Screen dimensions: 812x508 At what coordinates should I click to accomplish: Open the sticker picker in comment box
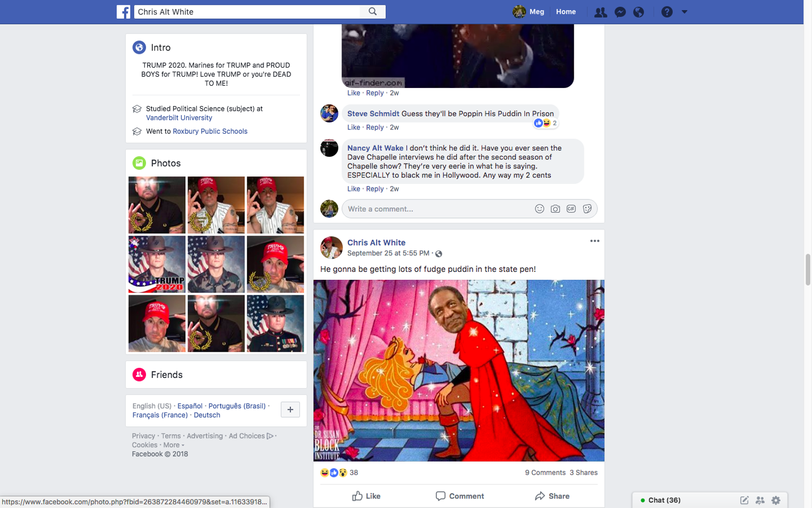[x=587, y=209]
